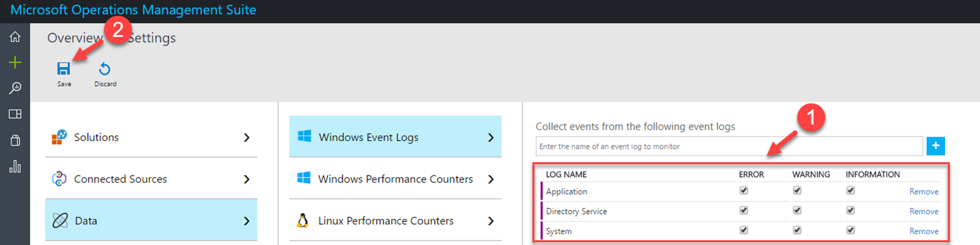Select the Data menu item
Screen dimensions: 980x245
tap(151, 220)
